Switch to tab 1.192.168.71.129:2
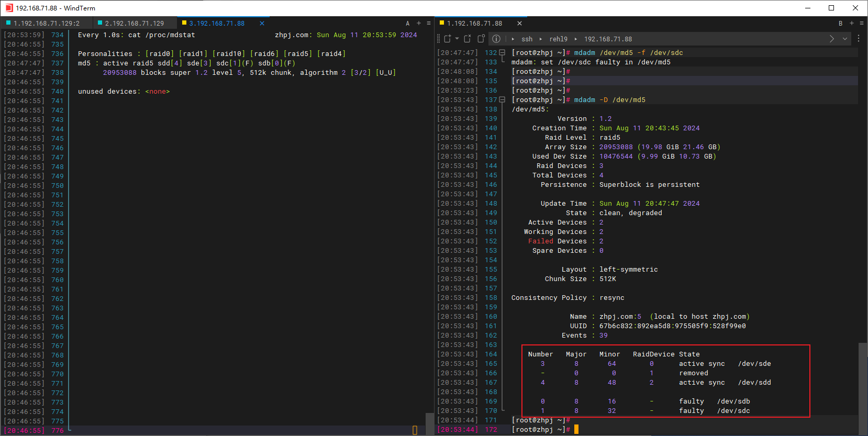The image size is (868, 436). 46,23
